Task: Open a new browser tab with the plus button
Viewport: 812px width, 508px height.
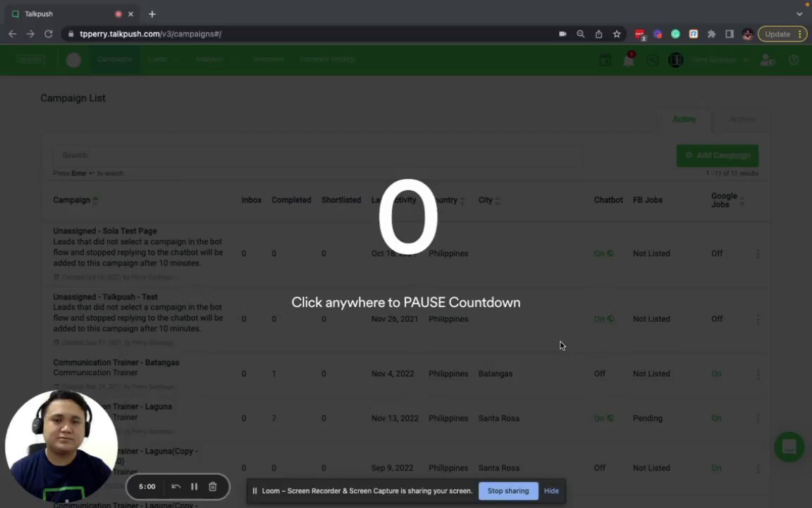Action: (x=152, y=14)
